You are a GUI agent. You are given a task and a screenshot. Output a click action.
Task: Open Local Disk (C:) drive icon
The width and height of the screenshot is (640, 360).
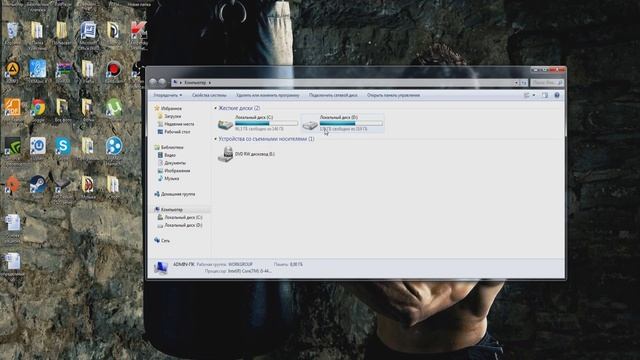(225, 124)
